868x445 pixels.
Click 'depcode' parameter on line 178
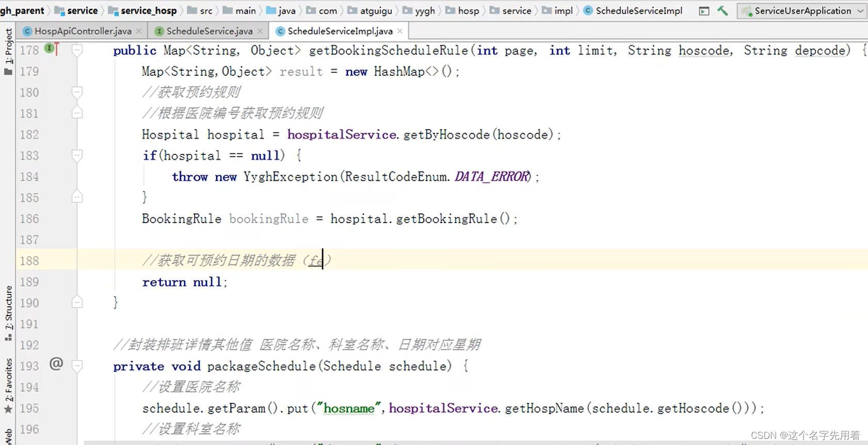(821, 51)
